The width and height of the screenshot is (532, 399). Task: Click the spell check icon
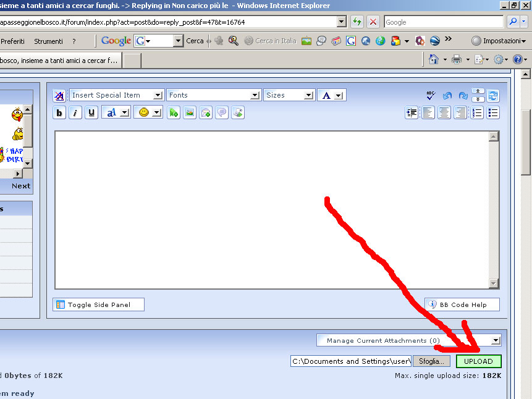point(431,95)
